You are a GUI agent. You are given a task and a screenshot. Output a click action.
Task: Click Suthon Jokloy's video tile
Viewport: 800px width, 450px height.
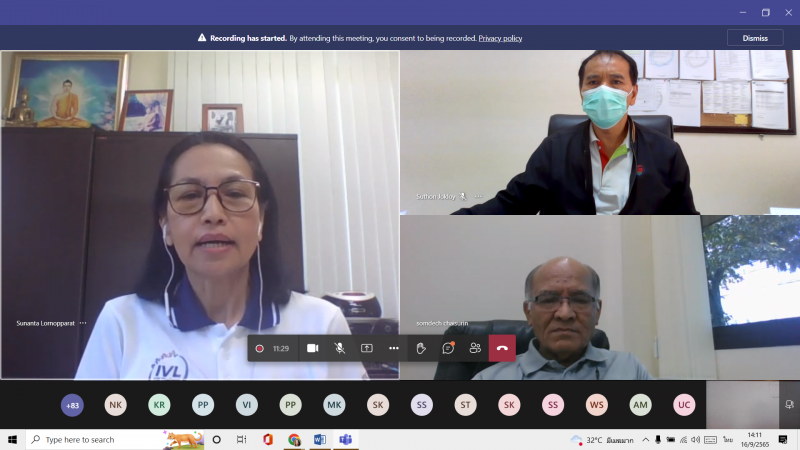600,132
